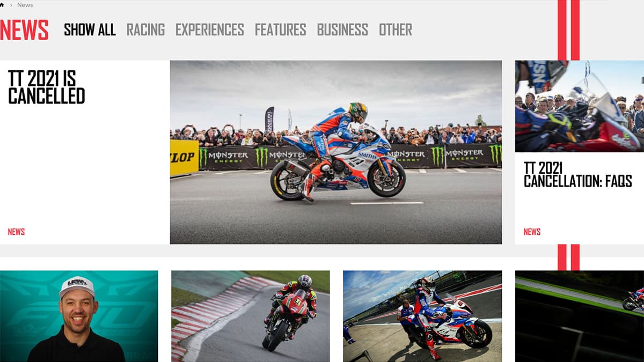Screen dimensions: 644x362
Task: Click the red double-stripe graphic at top
Action: click(x=568, y=30)
